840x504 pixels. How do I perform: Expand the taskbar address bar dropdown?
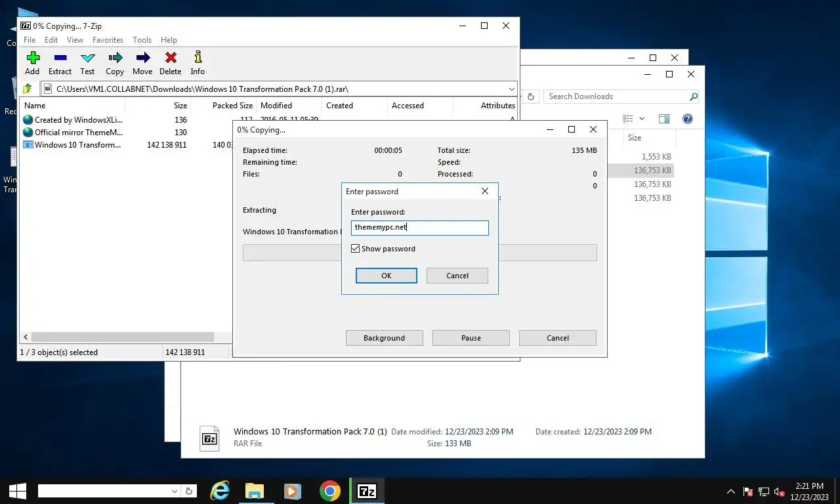175,491
